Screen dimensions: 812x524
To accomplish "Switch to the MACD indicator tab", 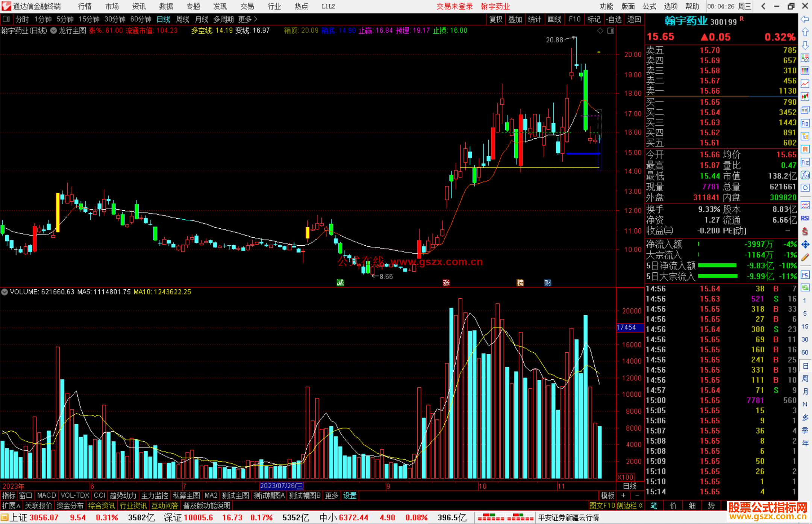I will pos(46,495).
